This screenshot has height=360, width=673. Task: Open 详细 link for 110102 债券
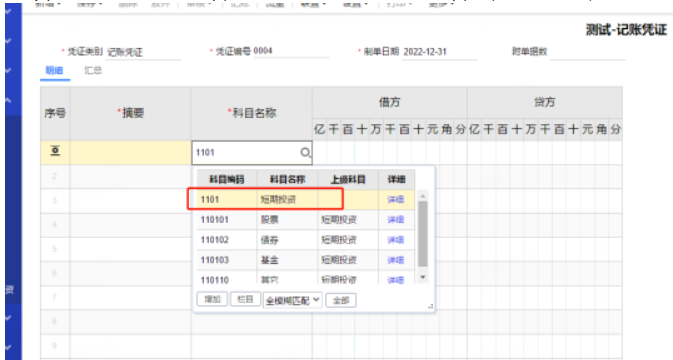coord(395,240)
